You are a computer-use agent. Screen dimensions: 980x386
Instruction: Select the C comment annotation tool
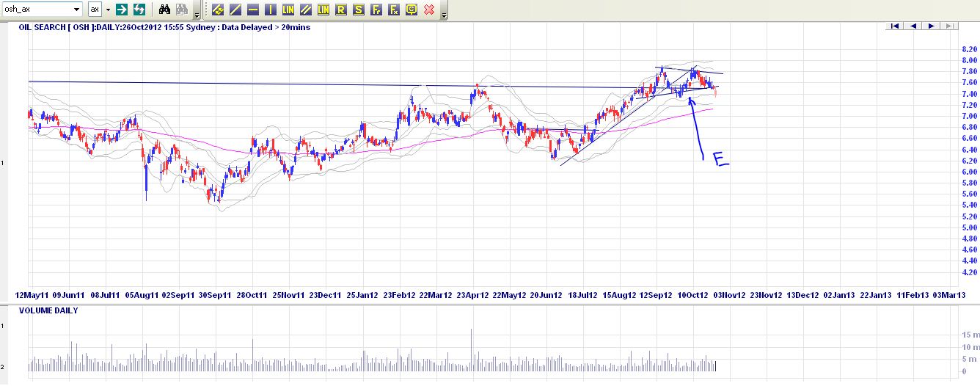coord(412,10)
